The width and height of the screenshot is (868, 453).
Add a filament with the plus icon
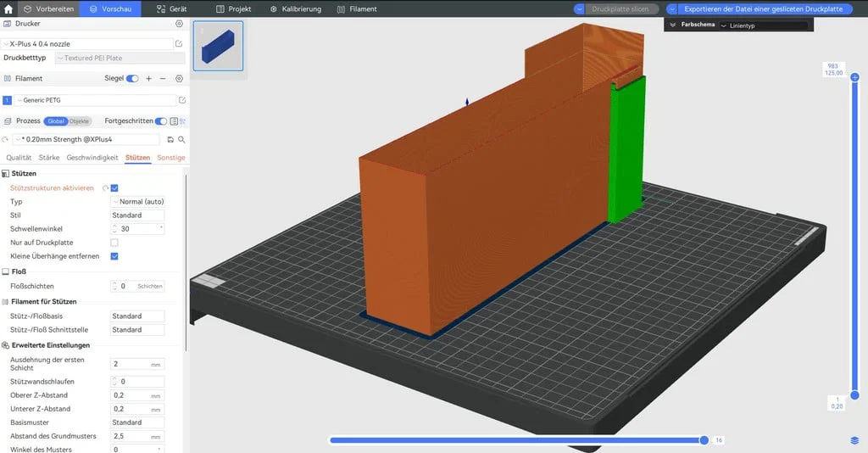148,79
